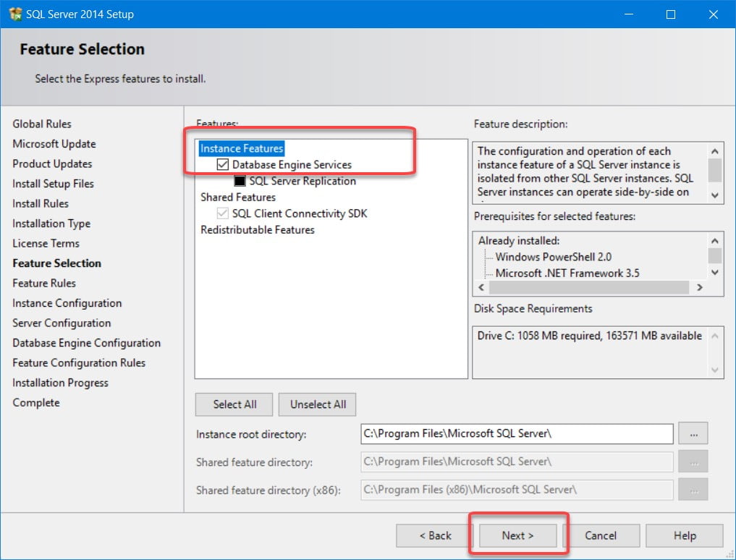Click Server Configuration step
The width and height of the screenshot is (736, 560).
click(x=62, y=323)
